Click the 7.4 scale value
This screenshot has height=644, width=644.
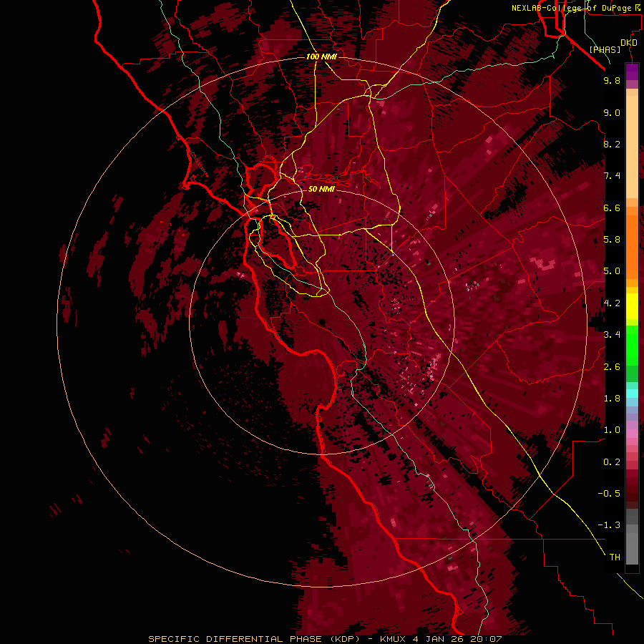pos(612,176)
